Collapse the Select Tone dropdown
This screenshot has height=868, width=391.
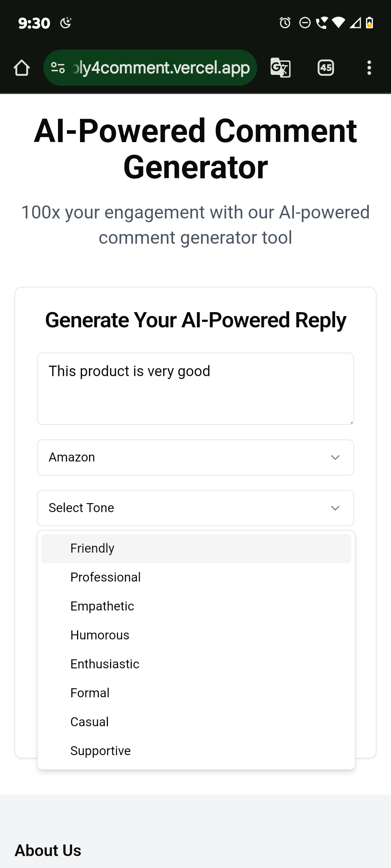click(195, 508)
